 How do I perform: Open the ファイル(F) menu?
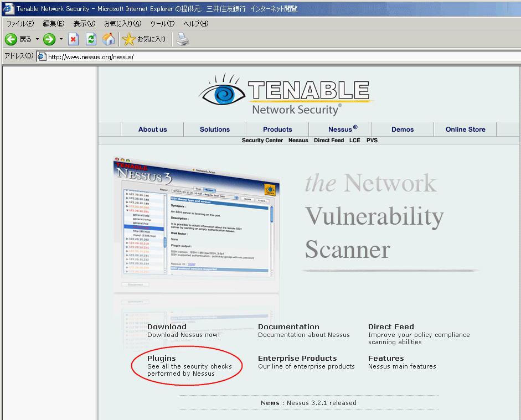click(x=20, y=24)
